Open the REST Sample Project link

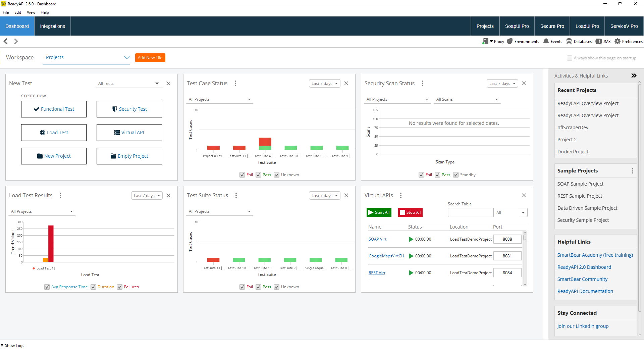[x=580, y=196]
